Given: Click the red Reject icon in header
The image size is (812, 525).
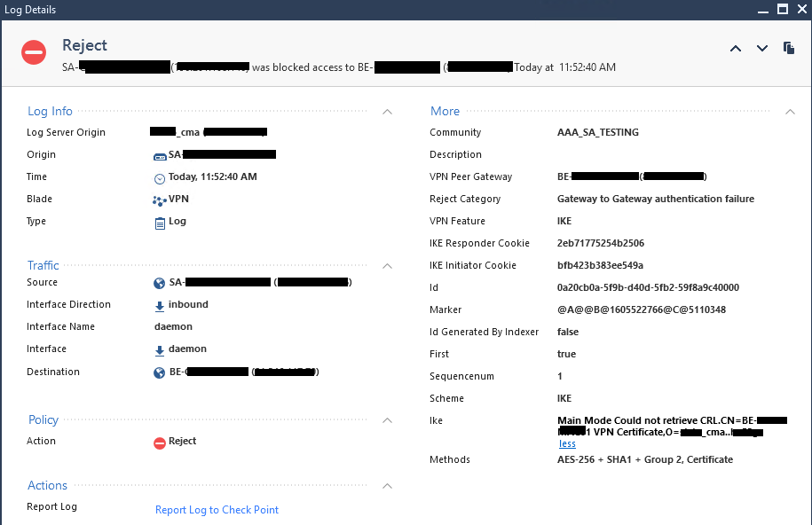Looking at the screenshot, I should pyautogui.click(x=34, y=52).
